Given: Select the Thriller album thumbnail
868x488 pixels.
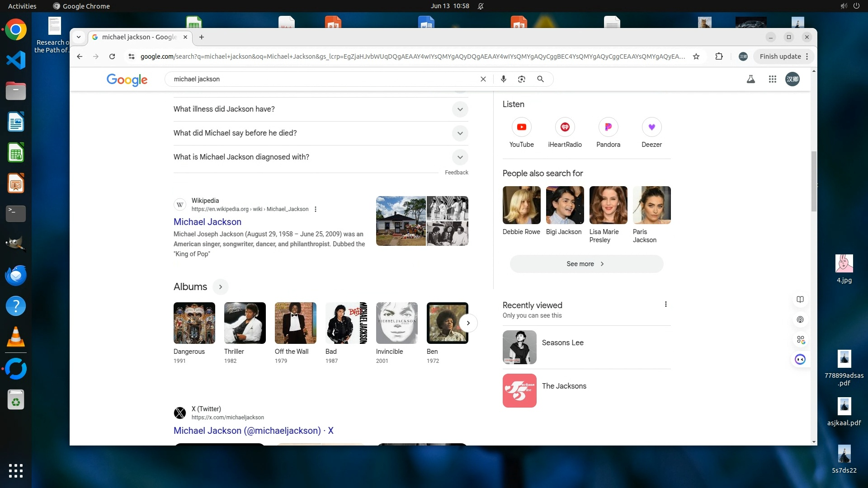Looking at the screenshot, I should (x=245, y=323).
